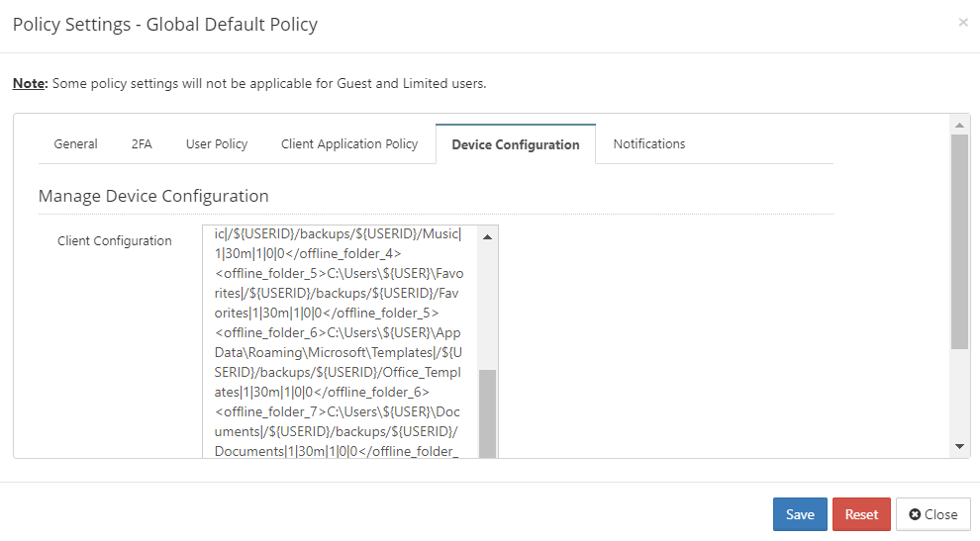
Task: Click the up arrow of the Client Configuration scrollbar
Action: point(487,236)
